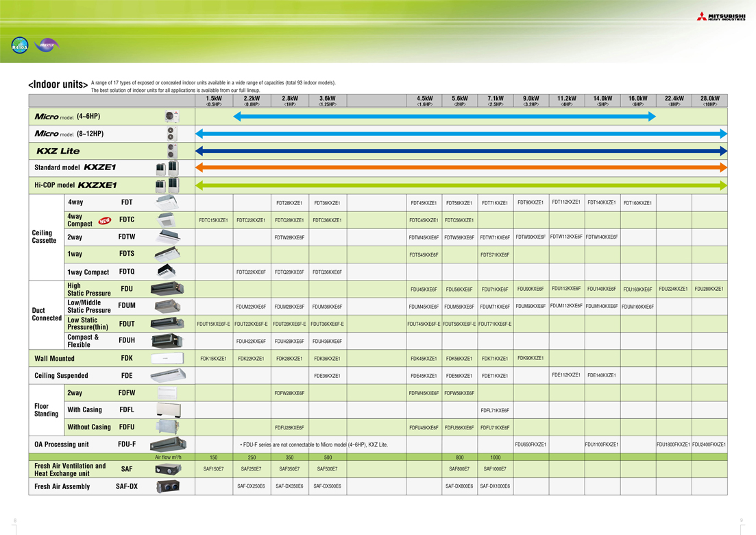Click the FDFL floor standing with casing image
The image size is (756, 535).
pyautogui.click(x=167, y=410)
